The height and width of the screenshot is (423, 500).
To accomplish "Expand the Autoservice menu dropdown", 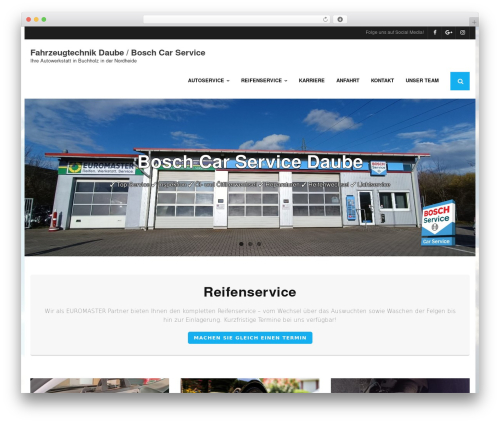I will pos(208,80).
